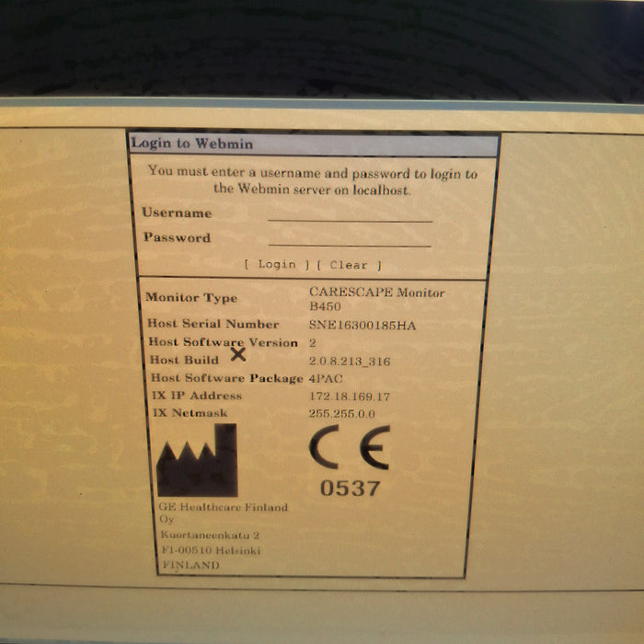
Task: Select serial number SNE16300185HA
Action: pos(362,325)
